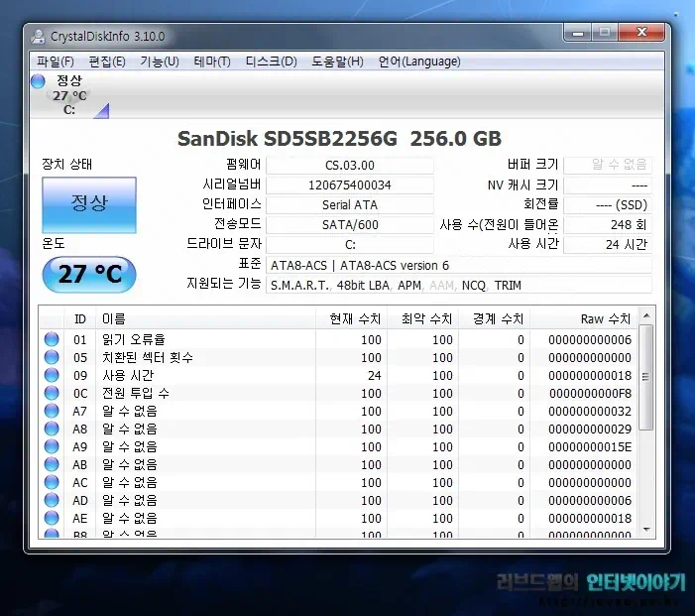Click the Raw 수치 column header
Screen dimensions: 695x616
pos(584,318)
